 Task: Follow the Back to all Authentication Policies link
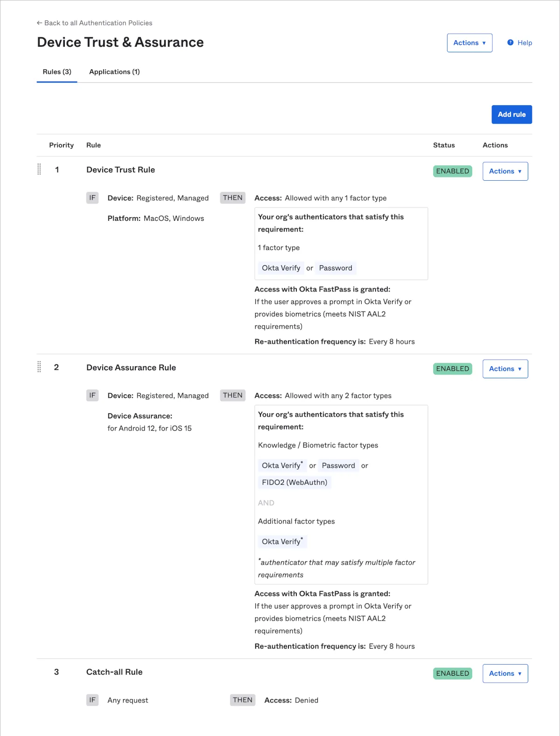[98, 23]
